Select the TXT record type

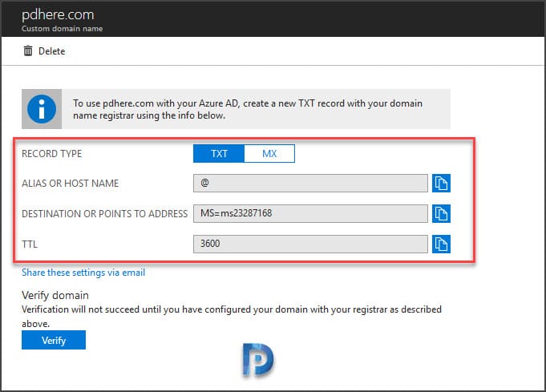point(219,154)
